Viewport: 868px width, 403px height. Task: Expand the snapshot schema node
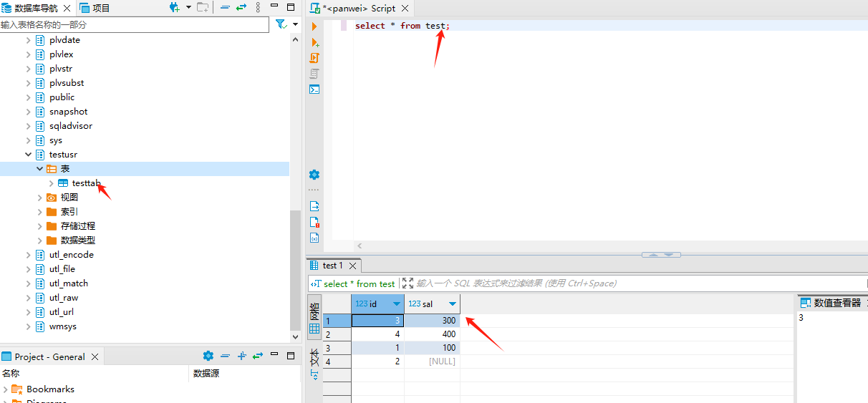pyautogui.click(x=29, y=112)
